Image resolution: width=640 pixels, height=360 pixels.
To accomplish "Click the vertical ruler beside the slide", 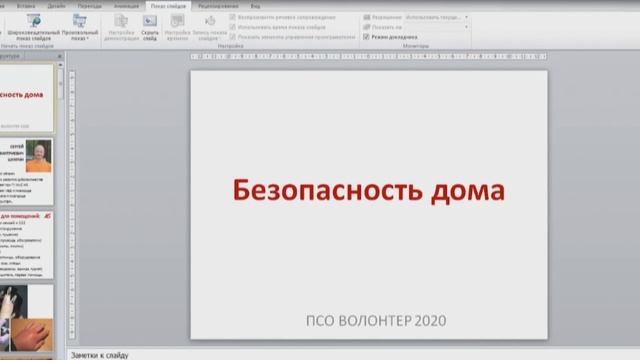I will [72, 205].
